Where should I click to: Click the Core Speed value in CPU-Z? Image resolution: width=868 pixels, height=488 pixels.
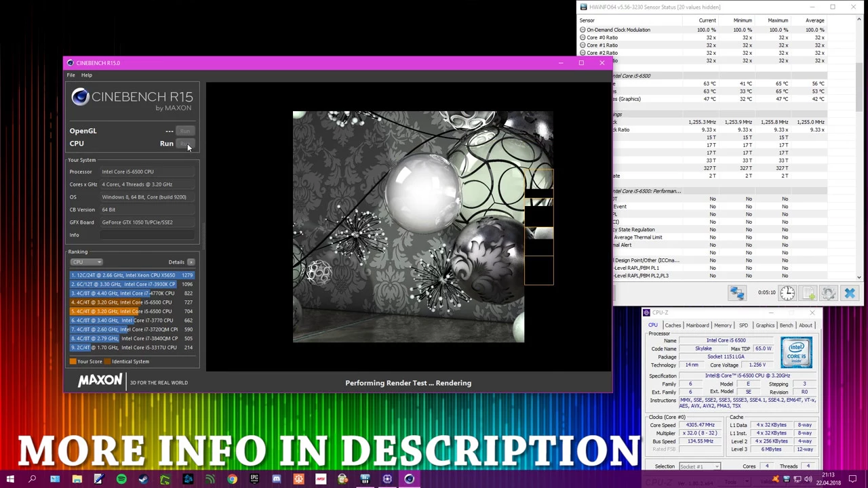700,425
